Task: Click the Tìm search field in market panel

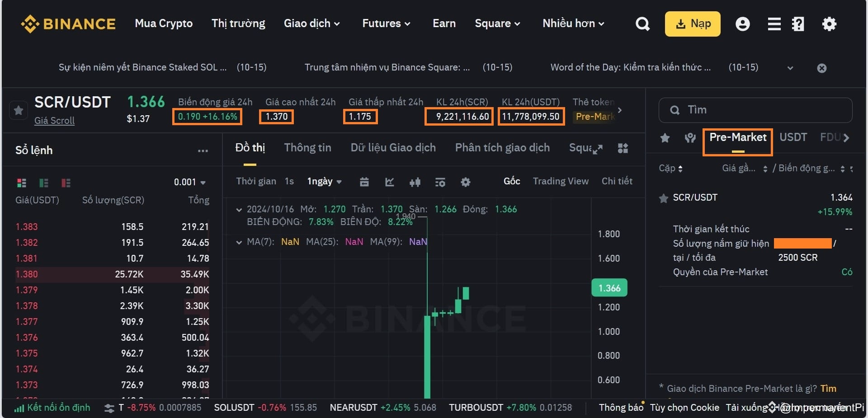Action: (755, 110)
